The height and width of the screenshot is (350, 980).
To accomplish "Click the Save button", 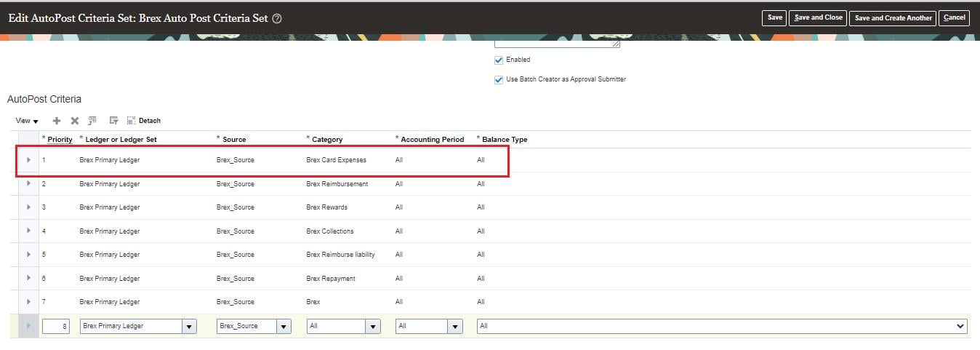I will click(775, 17).
